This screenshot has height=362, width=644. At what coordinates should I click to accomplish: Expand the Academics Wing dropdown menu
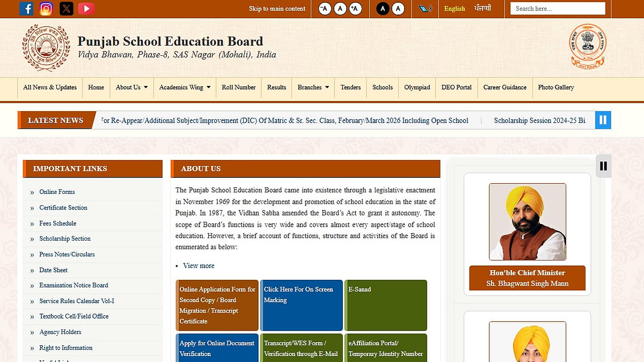[x=185, y=87]
